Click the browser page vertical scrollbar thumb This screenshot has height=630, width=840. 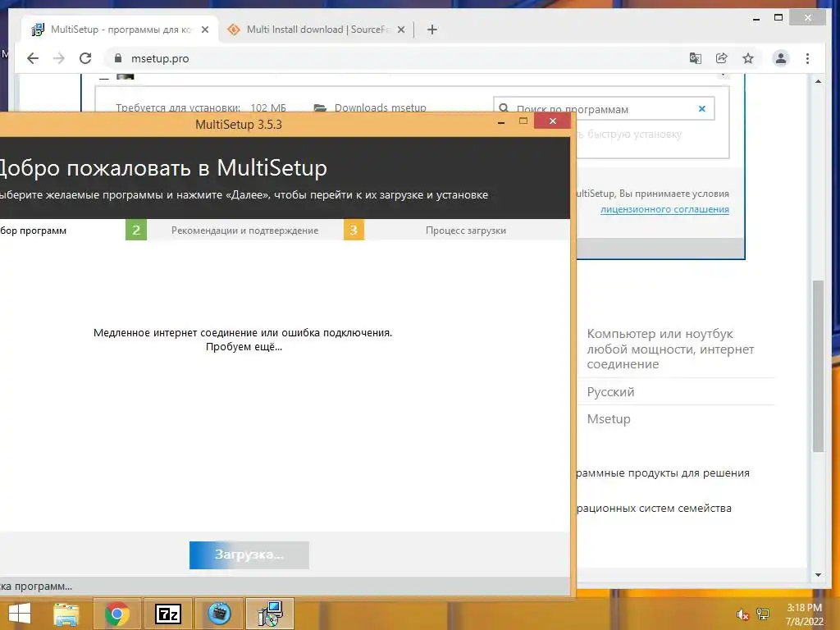coord(818,366)
